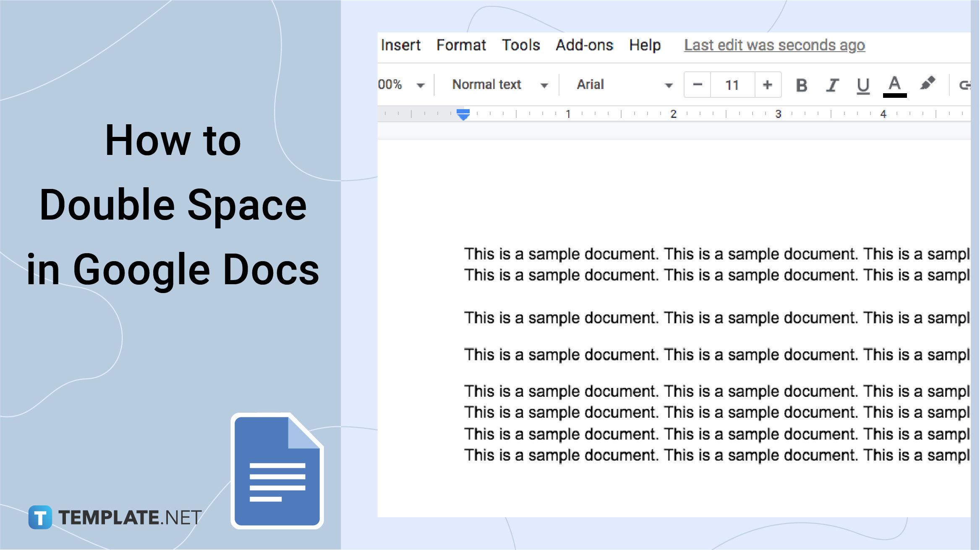Open the Add-ons menu

coord(583,45)
